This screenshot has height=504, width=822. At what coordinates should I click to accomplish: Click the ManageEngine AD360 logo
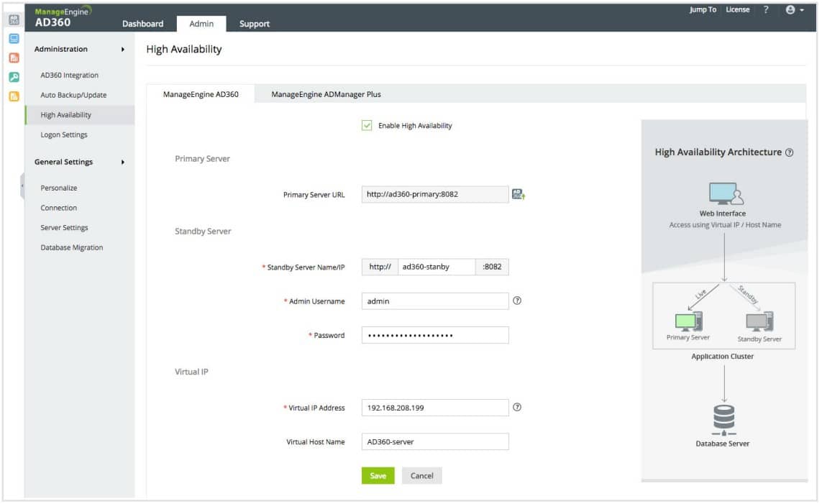click(x=63, y=17)
